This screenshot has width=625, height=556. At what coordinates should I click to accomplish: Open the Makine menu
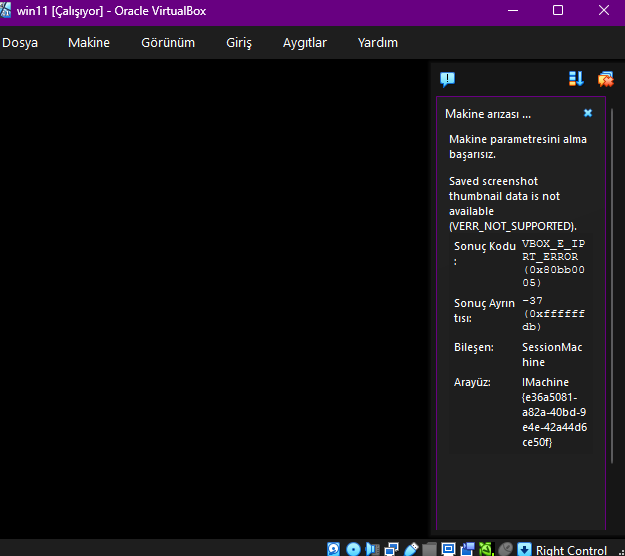tap(89, 43)
